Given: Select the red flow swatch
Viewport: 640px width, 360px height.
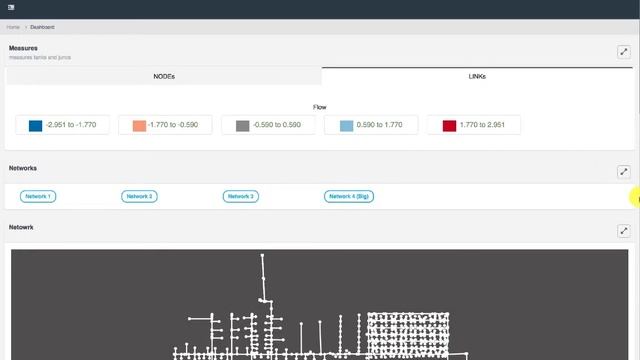Looking at the screenshot, I should (449, 125).
